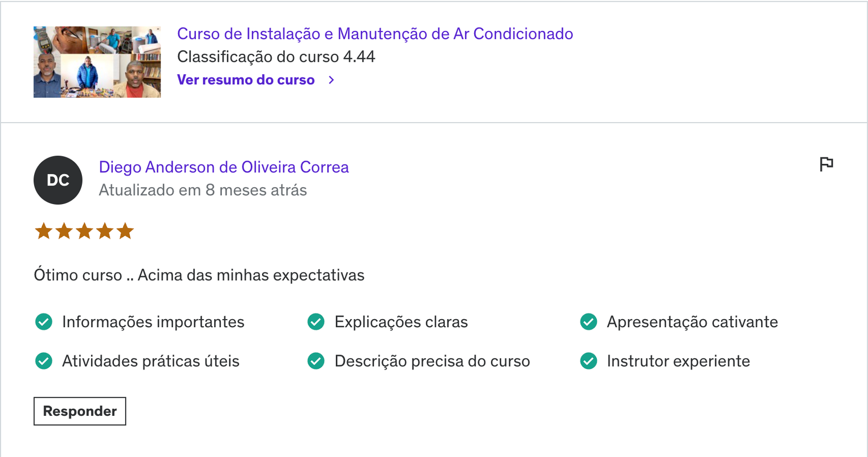The width and height of the screenshot is (868, 457).
Task: Click the fifth rating star
Action: (x=125, y=231)
